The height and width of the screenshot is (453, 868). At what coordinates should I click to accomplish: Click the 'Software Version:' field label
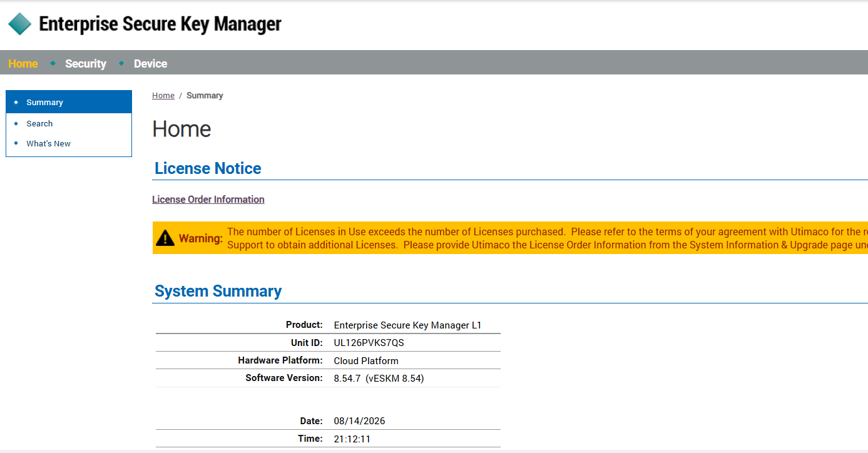point(284,378)
